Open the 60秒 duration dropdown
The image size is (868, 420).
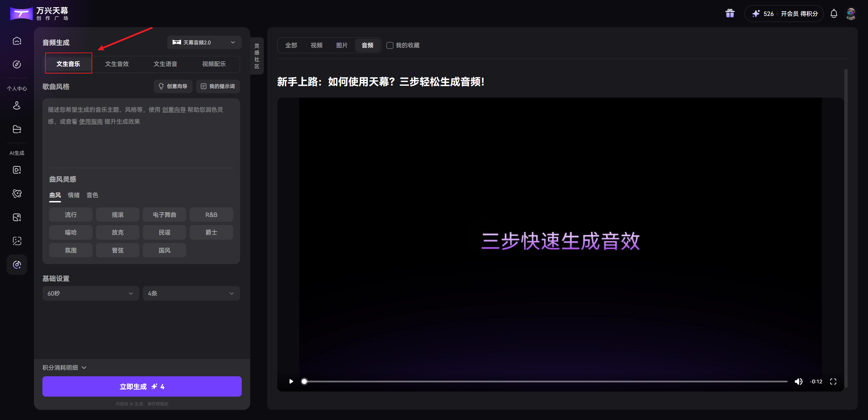(x=90, y=293)
